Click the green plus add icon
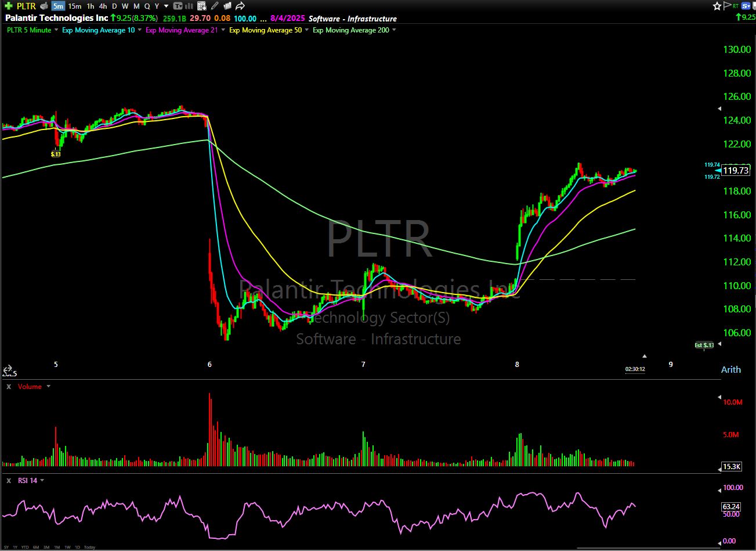 (8, 6)
